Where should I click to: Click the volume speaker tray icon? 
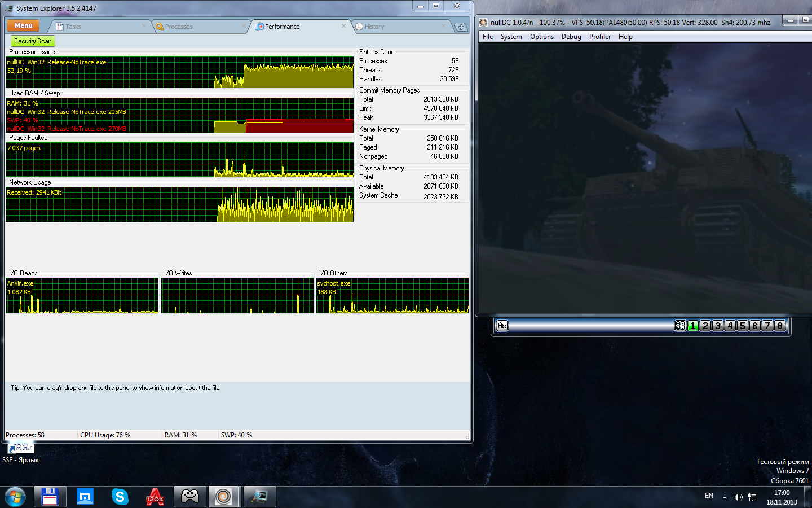click(x=738, y=497)
